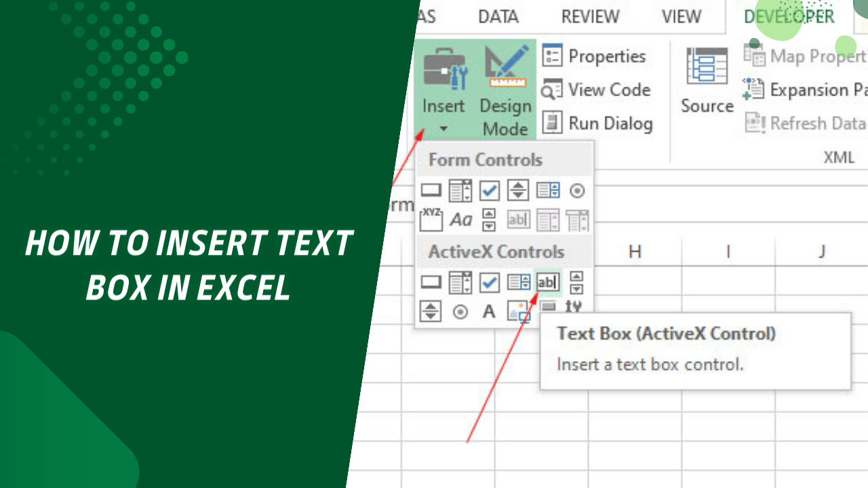Click the Properties ribbon command
The image size is (868, 488).
click(597, 56)
